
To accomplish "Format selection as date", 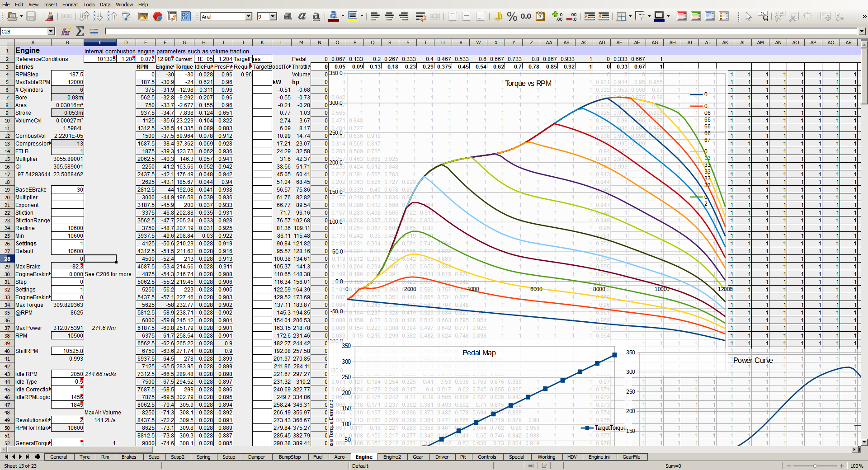I will [540, 17].
